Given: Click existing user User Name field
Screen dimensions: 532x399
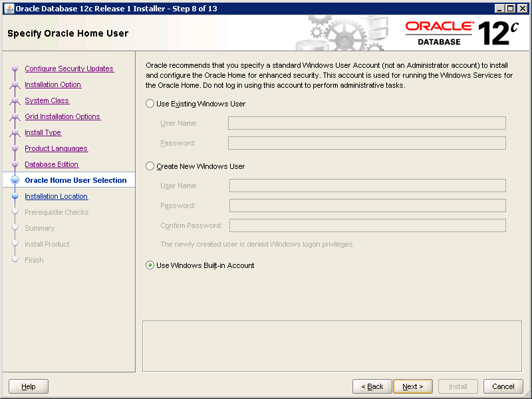Looking at the screenshot, I should 367,123.
